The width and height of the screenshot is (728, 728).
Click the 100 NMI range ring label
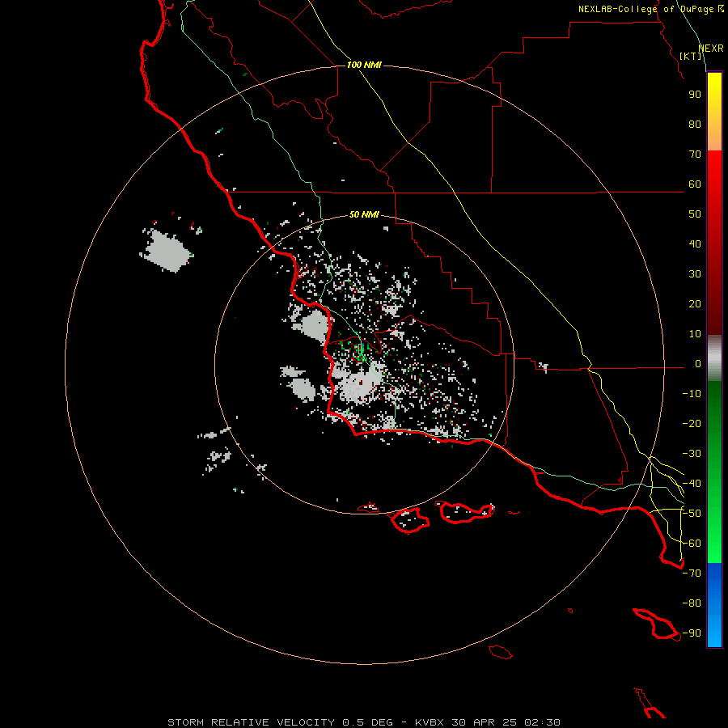pos(364,65)
